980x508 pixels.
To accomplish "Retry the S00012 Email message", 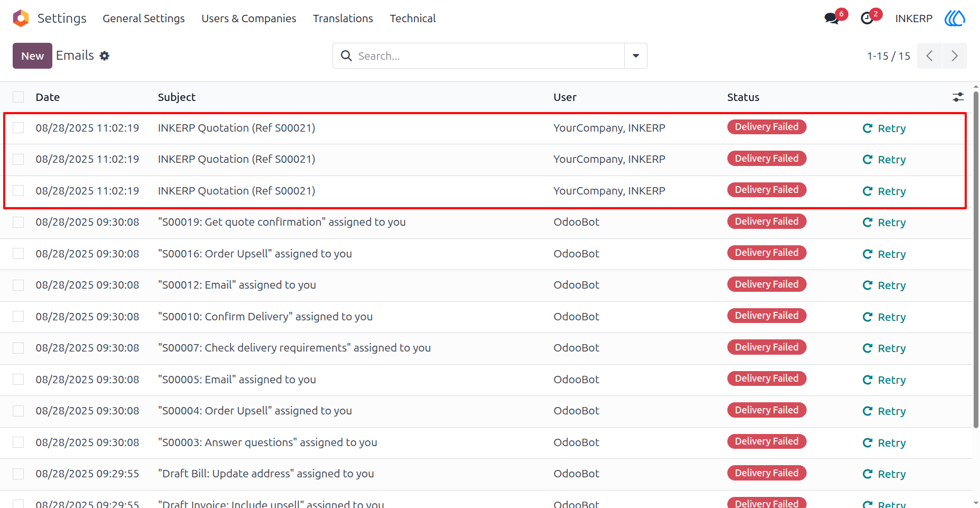I will (884, 285).
